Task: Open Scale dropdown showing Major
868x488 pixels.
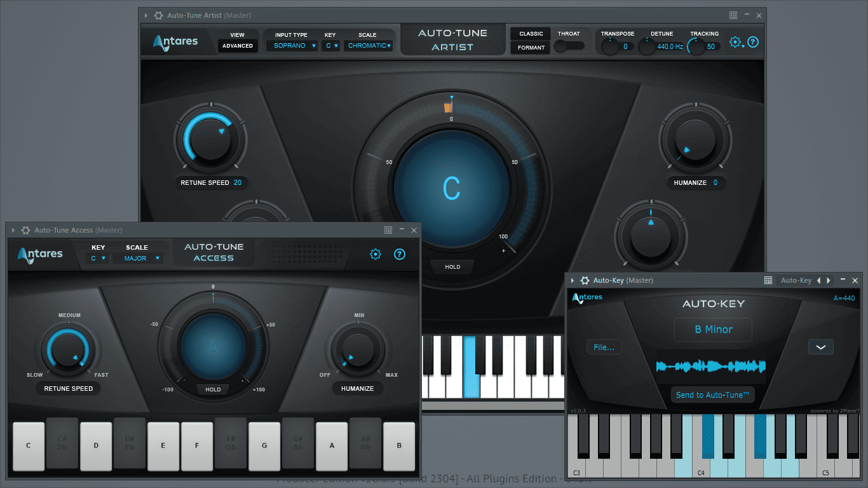Action: 139,258
